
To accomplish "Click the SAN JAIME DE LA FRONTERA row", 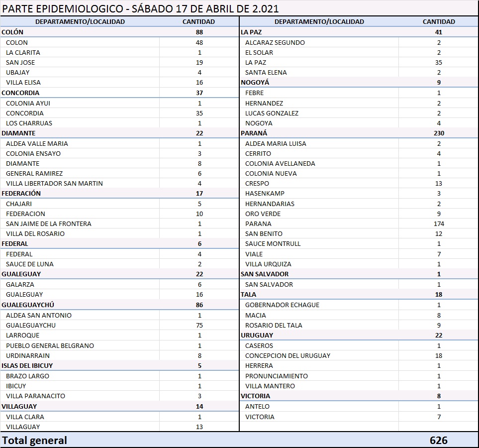I will 49,224.
